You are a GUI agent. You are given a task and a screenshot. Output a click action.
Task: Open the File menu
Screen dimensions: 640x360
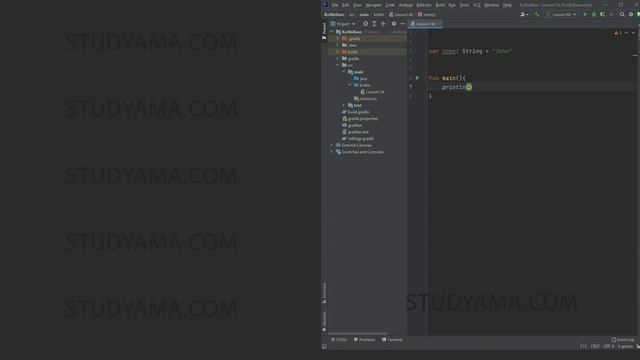335,5
